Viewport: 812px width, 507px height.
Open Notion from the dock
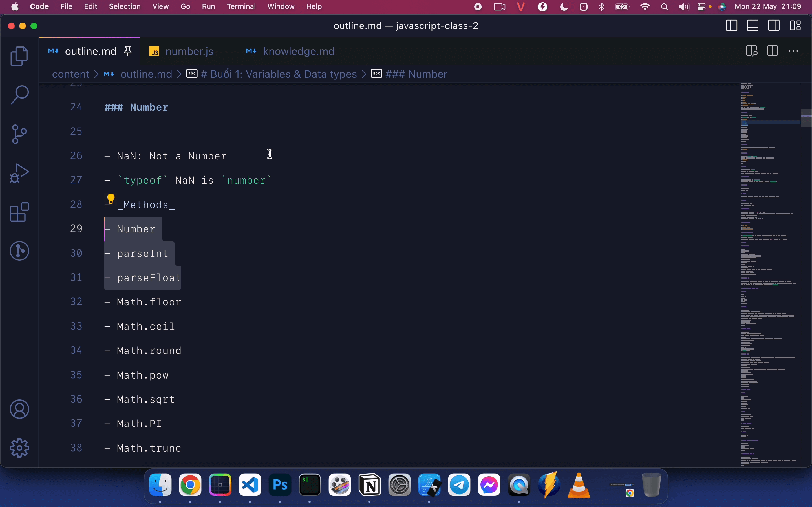pos(369,485)
